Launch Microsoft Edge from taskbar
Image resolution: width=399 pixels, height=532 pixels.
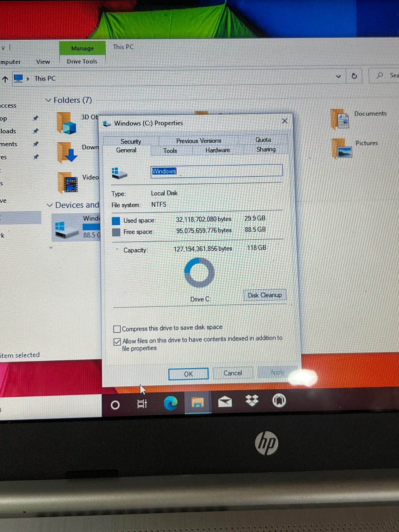coord(171,403)
